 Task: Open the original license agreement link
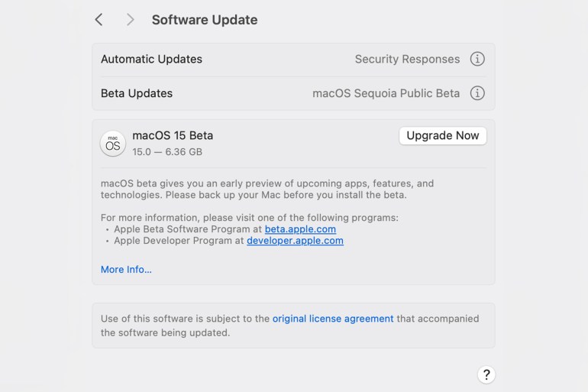333,319
